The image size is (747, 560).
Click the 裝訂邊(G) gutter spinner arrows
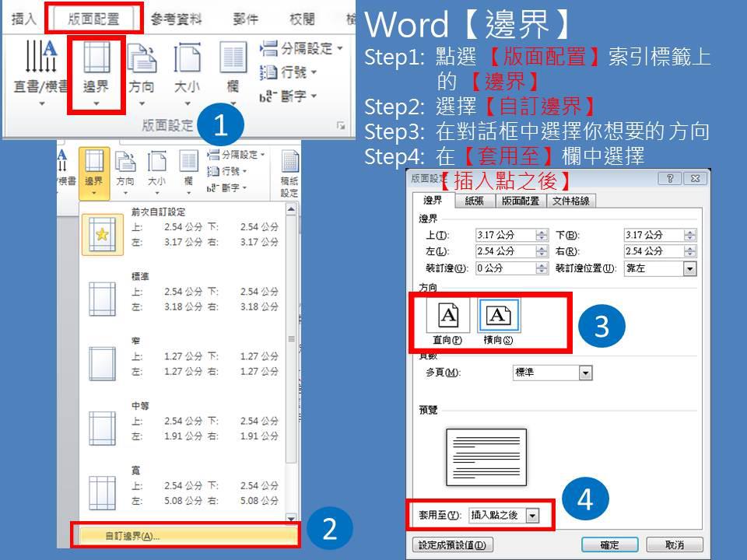(542, 268)
